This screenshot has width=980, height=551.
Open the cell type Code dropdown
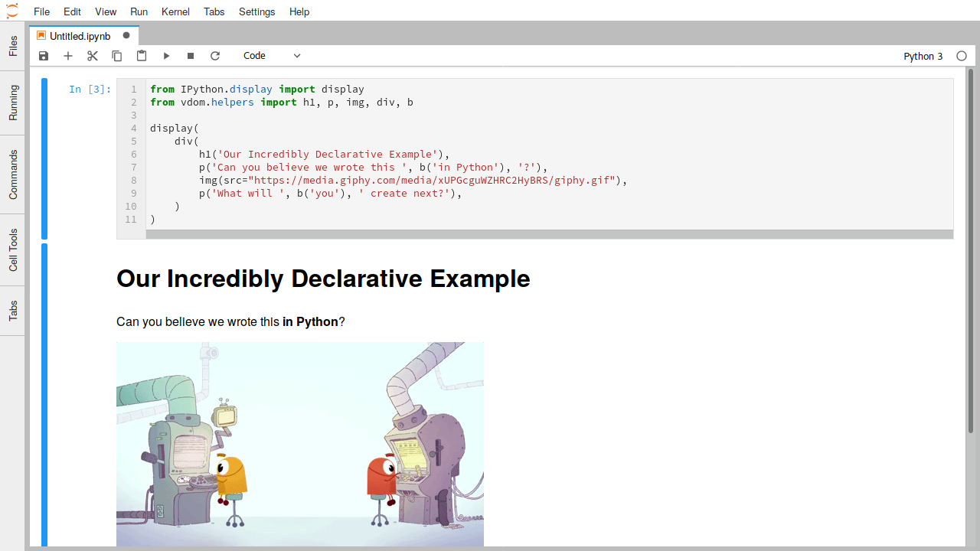pos(272,56)
